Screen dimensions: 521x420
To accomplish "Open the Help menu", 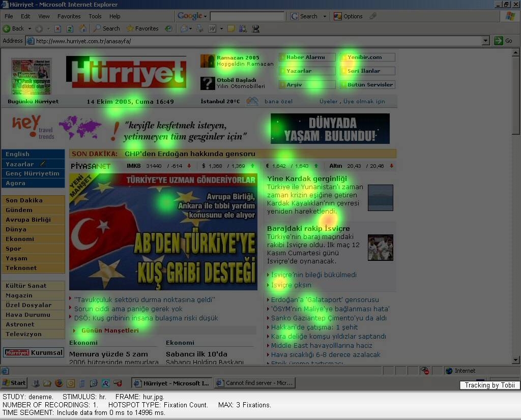I will click(114, 16).
